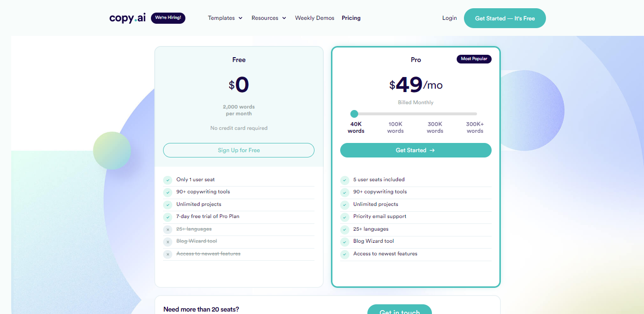
Task: Expand the Resources dropdown menu
Action: [x=269, y=18]
